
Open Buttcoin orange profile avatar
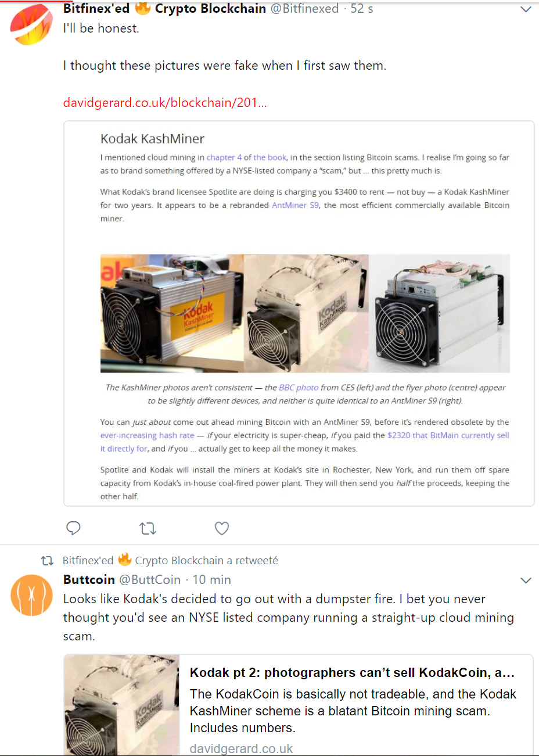31,595
